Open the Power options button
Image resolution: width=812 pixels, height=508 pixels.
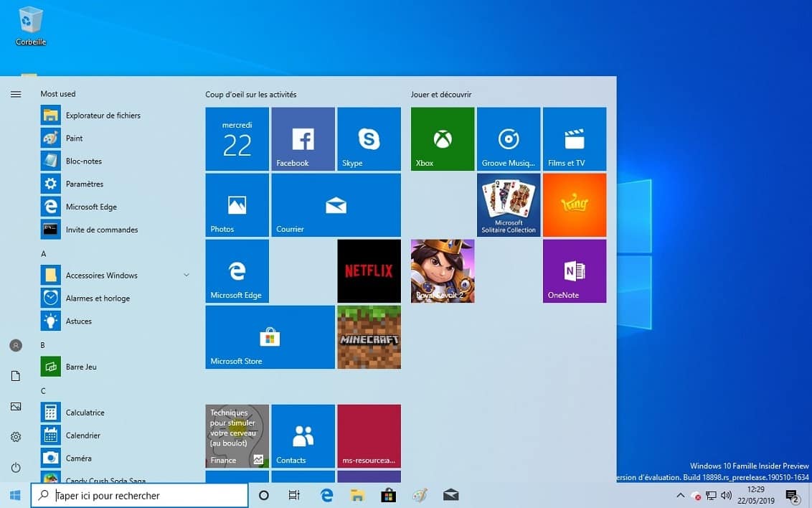(x=16, y=468)
